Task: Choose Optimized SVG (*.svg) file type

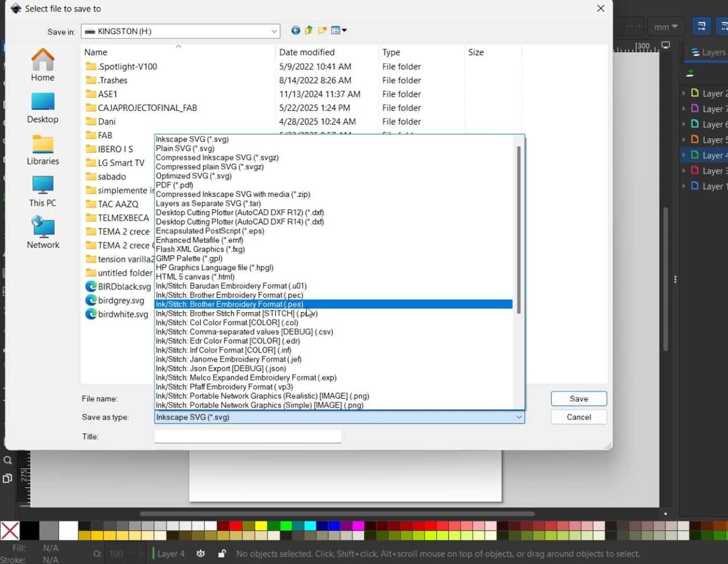Action: point(334,176)
